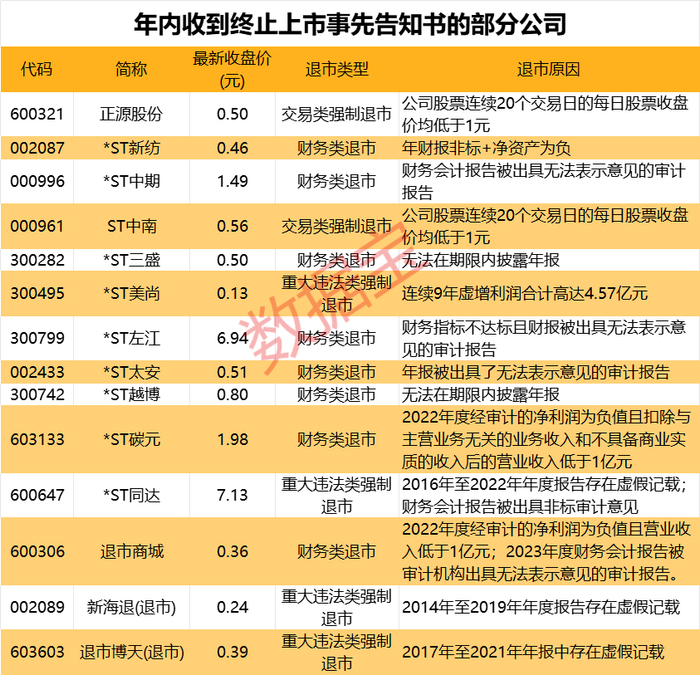
Task: Select the 退市商城 name cell
Action: pyautogui.click(x=131, y=551)
